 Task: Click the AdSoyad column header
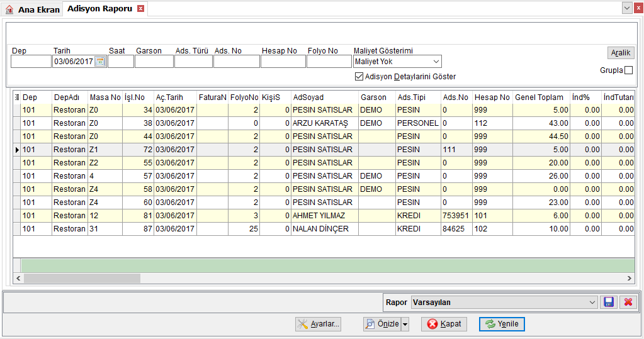pos(324,97)
